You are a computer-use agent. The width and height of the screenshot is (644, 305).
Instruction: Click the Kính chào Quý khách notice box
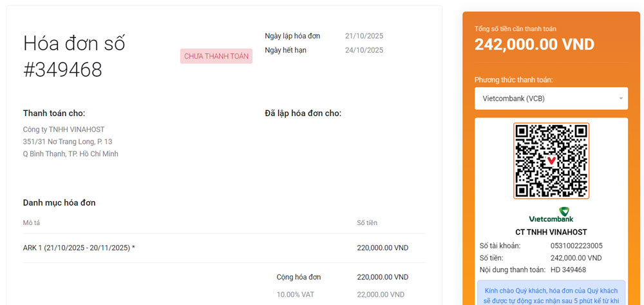[551, 293]
